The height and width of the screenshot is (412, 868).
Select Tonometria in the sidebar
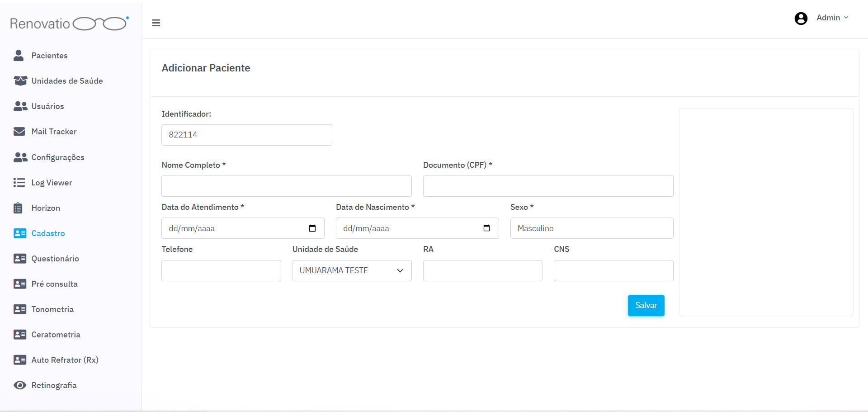tap(52, 309)
